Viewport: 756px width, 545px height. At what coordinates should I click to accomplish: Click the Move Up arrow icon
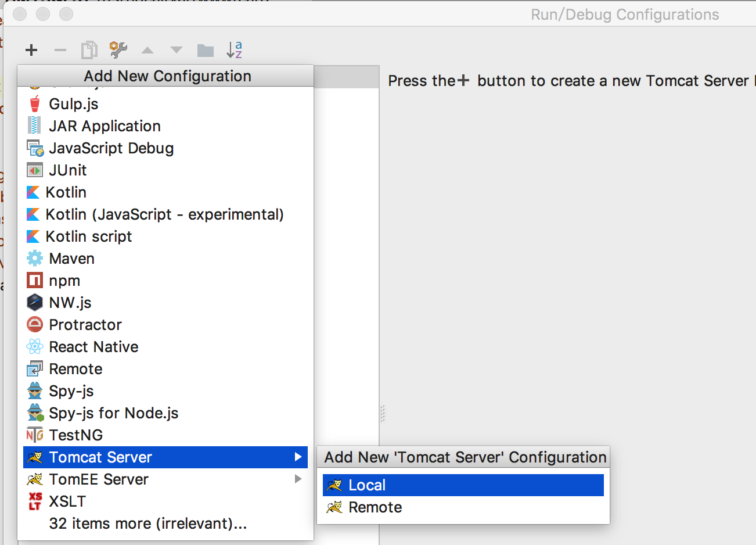point(147,51)
